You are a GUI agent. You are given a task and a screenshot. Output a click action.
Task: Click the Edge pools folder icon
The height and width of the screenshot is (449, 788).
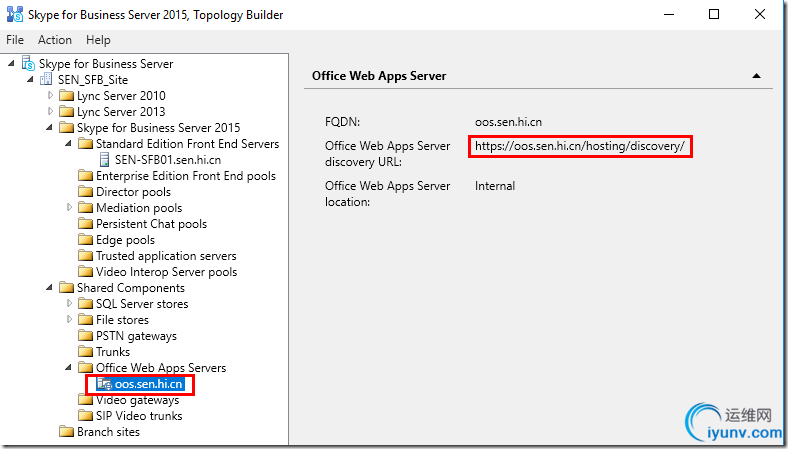(85, 240)
